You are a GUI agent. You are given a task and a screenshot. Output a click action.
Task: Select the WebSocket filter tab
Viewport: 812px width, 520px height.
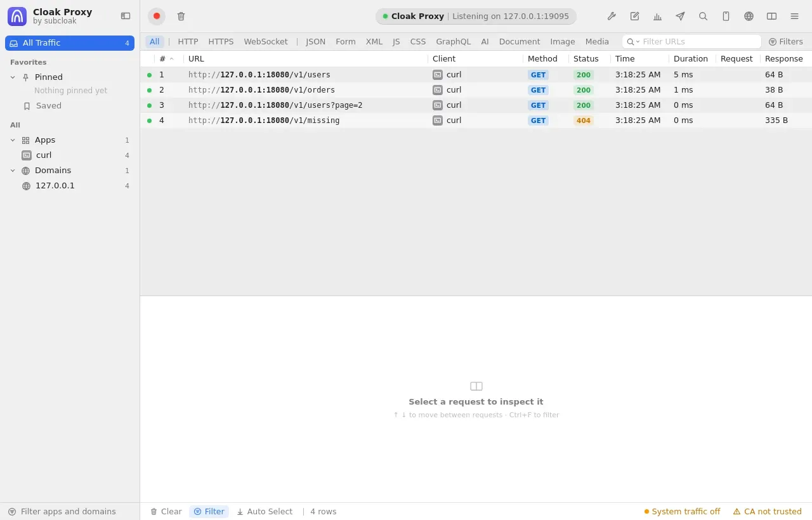point(266,42)
